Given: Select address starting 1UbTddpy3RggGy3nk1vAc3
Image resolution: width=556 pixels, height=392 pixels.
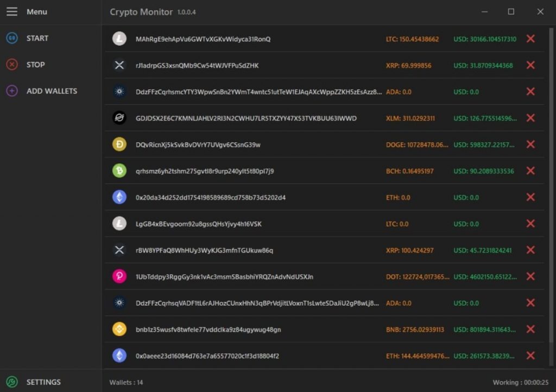Looking at the screenshot, I should [224, 277].
